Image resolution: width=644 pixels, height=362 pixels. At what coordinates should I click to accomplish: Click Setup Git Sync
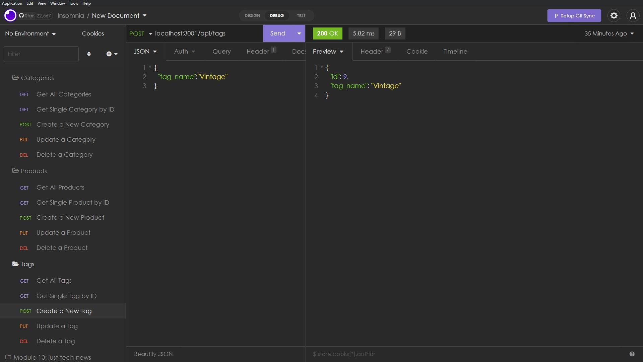coord(574,15)
